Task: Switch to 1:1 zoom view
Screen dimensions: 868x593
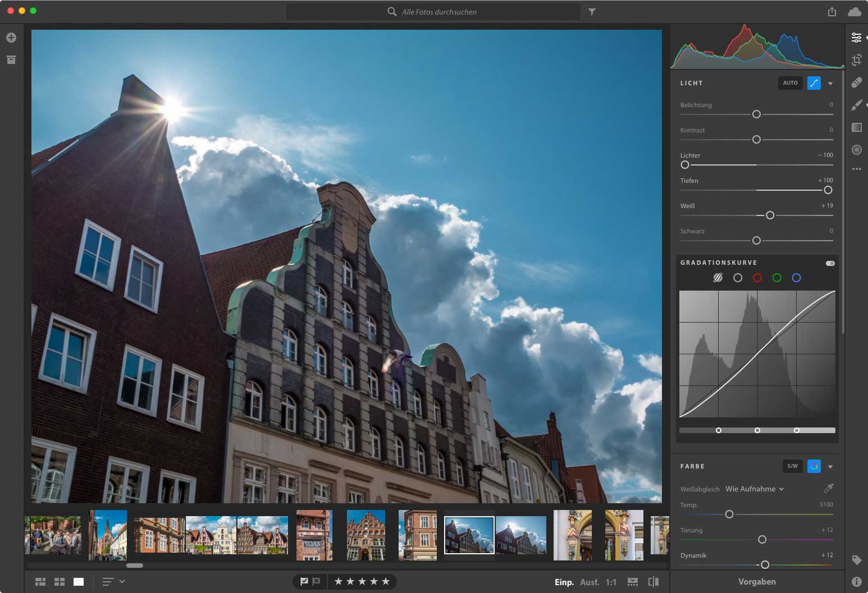Action: (611, 582)
